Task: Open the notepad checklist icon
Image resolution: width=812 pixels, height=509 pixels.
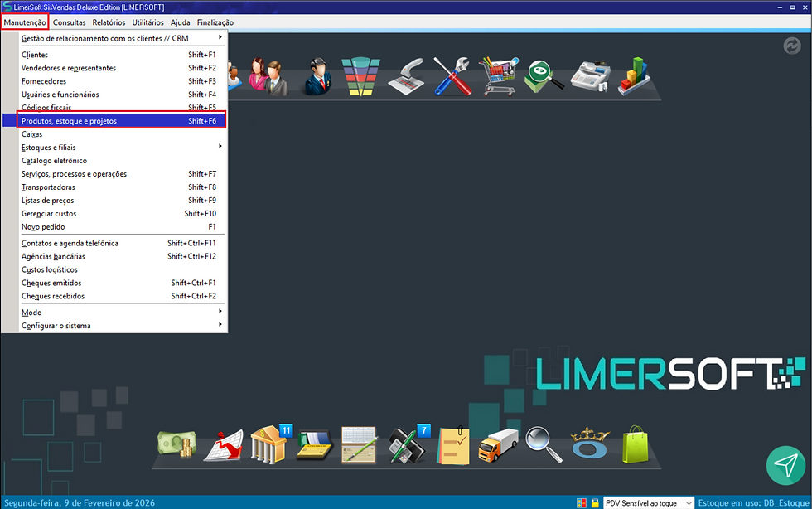Action: click(453, 445)
